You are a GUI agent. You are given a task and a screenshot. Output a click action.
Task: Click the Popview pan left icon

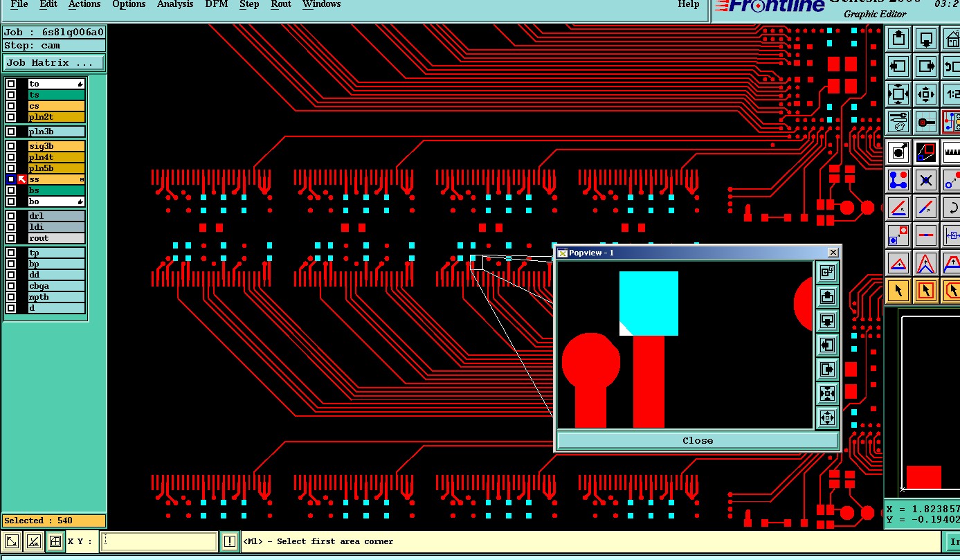(827, 345)
